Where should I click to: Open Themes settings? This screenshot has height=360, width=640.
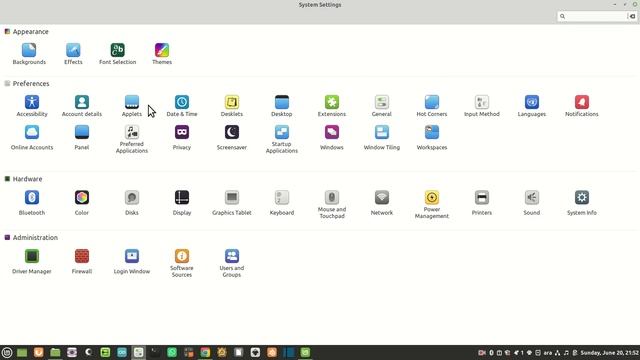pos(162,54)
